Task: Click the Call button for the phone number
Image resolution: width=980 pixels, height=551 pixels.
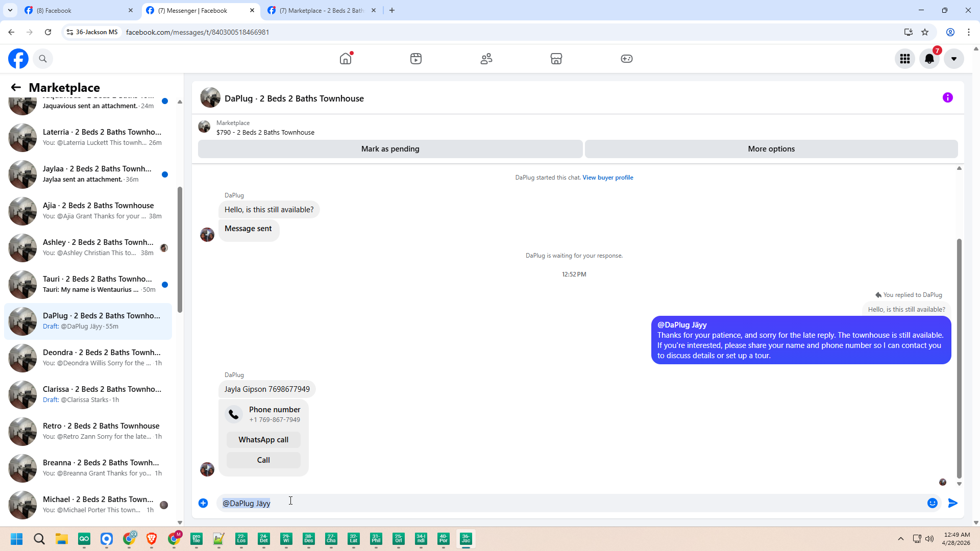Action: pyautogui.click(x=263, y=460)
